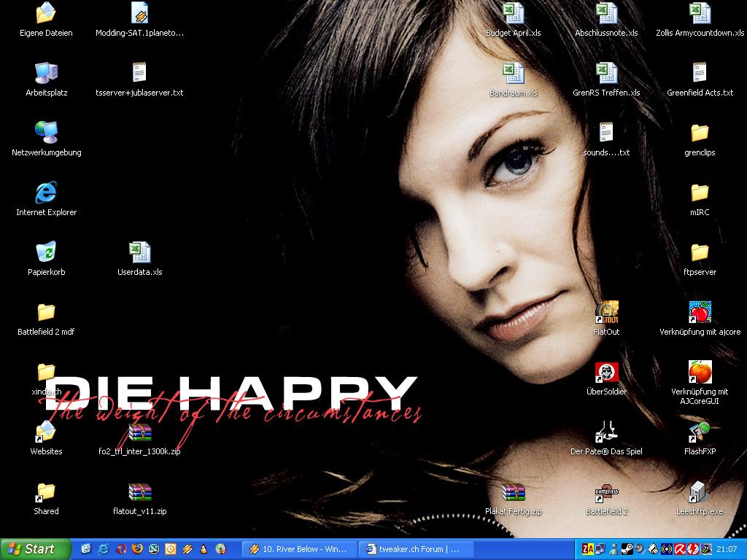The image size is (747, 560).
Task: Select the FlatOut game shortcut
Action: tap(606, 313)
